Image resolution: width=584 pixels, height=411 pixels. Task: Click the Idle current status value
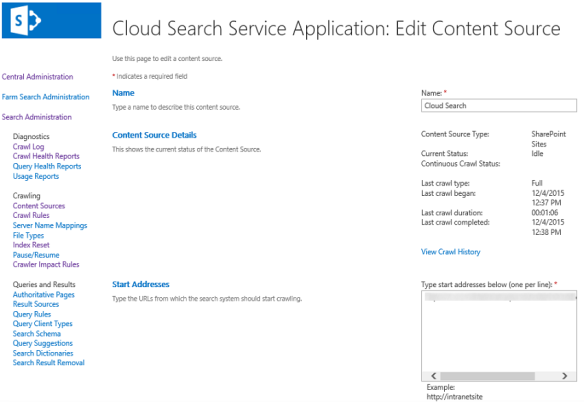point(537,154)
